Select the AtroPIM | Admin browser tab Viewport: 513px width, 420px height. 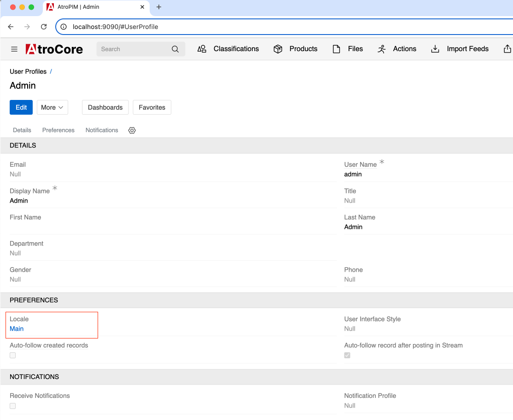[96, 7]
